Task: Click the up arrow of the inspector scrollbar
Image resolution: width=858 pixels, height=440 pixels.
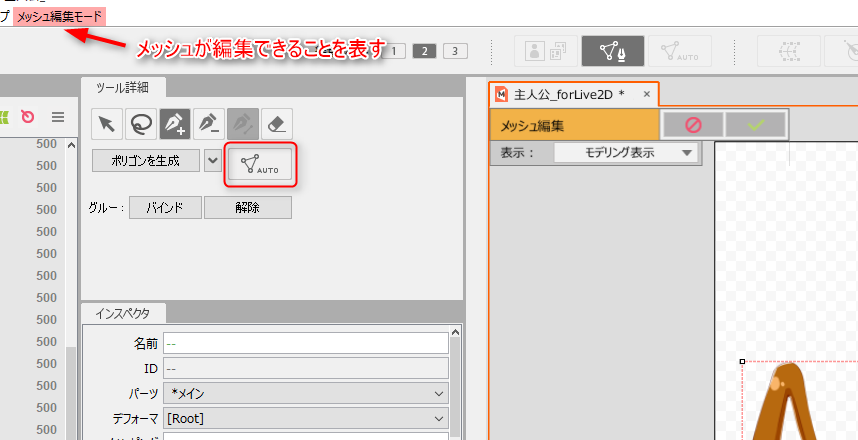Action: [455, 332]
